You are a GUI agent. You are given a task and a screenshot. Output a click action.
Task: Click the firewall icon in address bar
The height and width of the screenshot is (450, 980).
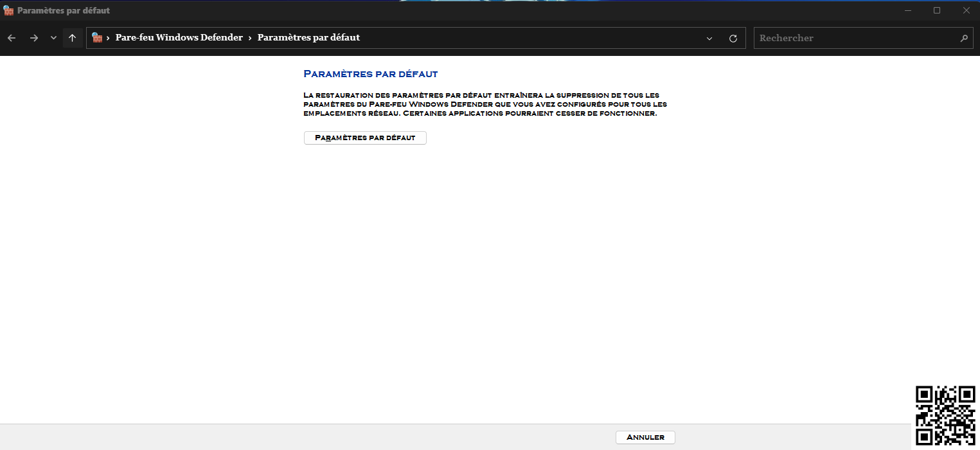(x=97, y=37)
